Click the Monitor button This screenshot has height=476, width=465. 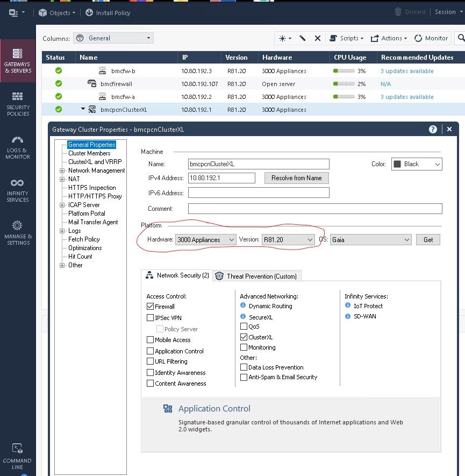click(x=431, y=38)
